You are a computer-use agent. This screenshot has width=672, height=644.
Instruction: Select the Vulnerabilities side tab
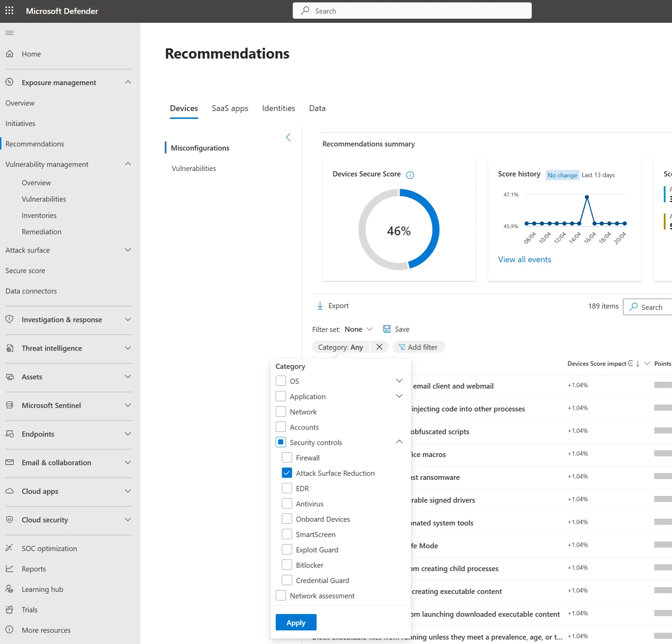tap(194, 169)
